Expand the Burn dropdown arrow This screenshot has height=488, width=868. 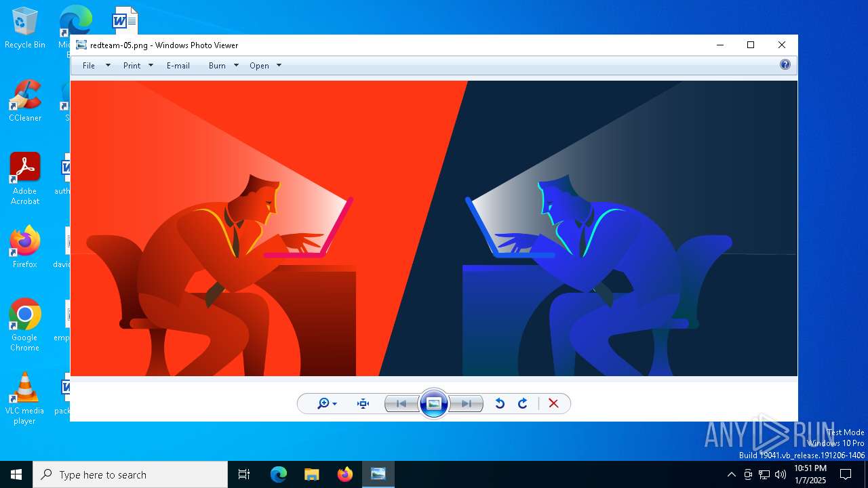tap(236, 66)
